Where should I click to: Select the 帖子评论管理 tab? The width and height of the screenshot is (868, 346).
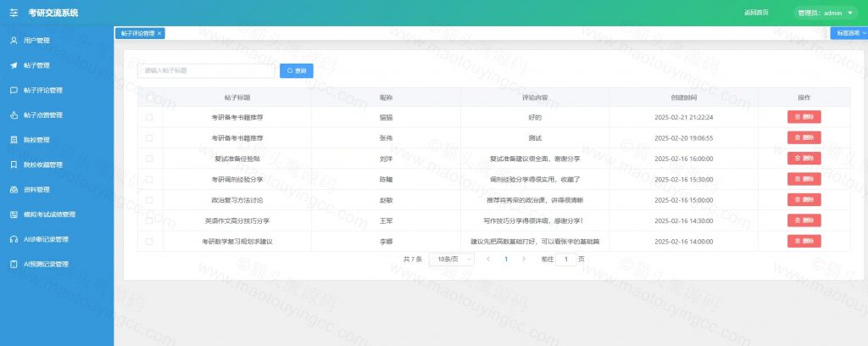[138, 33]
